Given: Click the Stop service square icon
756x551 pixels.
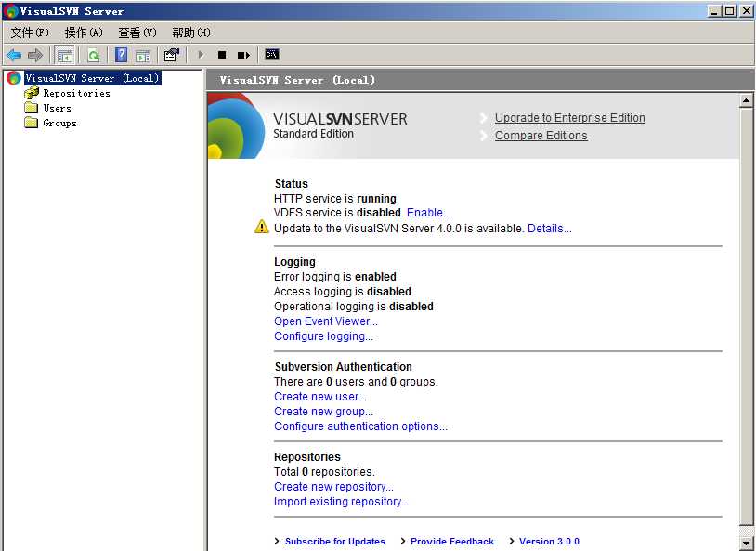Looking at the screenshot, I should (x=222, y=55).
